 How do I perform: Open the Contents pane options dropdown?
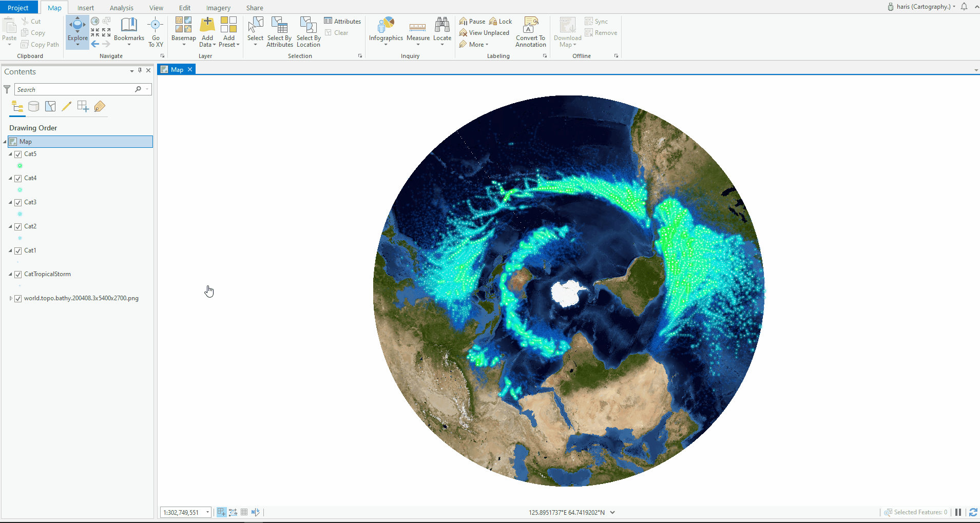132,71
